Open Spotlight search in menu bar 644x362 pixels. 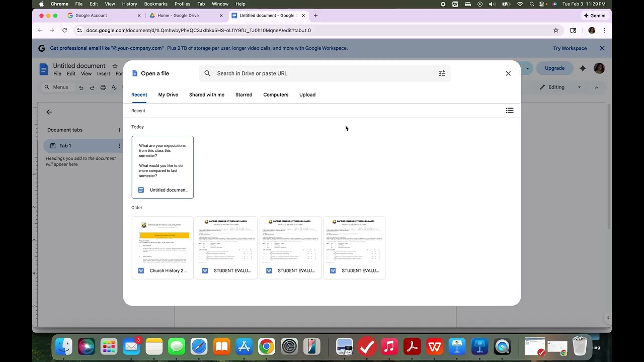coord(532,4)
